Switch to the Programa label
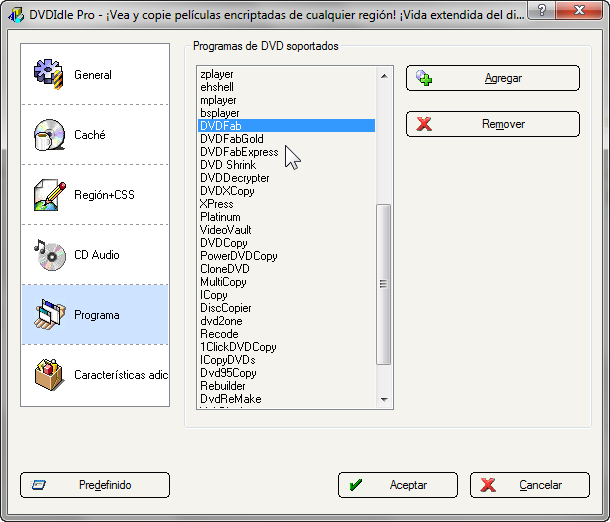The image size is (610, 522). pyautogui.click(x=96, y=315)
